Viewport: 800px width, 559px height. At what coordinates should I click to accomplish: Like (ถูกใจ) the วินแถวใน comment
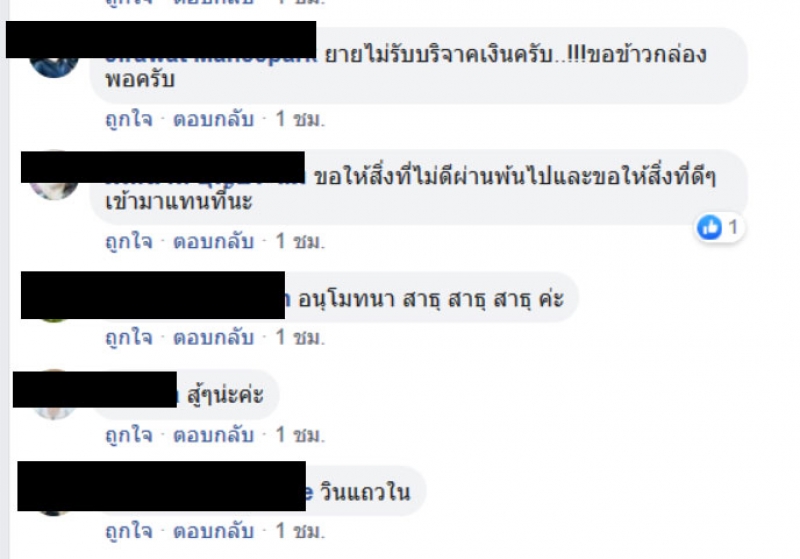129,531
